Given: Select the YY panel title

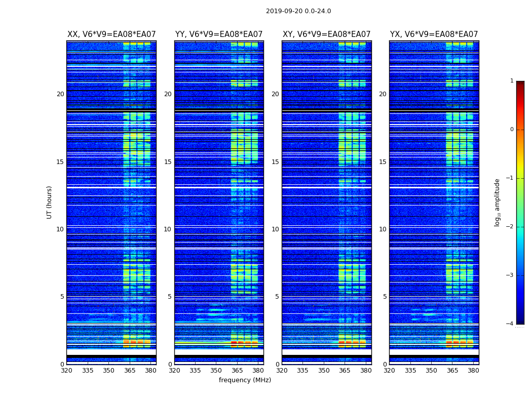Looking at the screenshot, I should [219, 34].
